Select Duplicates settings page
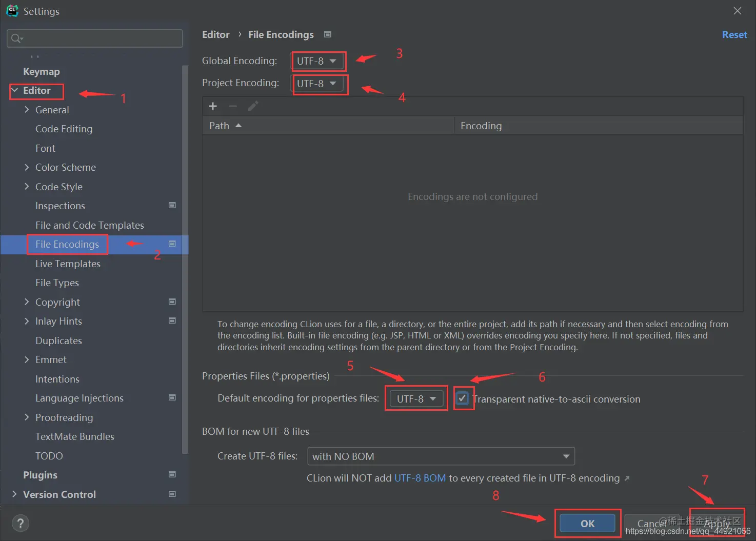Image resolution: width=756 pixels, height=541 pixels. (58, 340)
